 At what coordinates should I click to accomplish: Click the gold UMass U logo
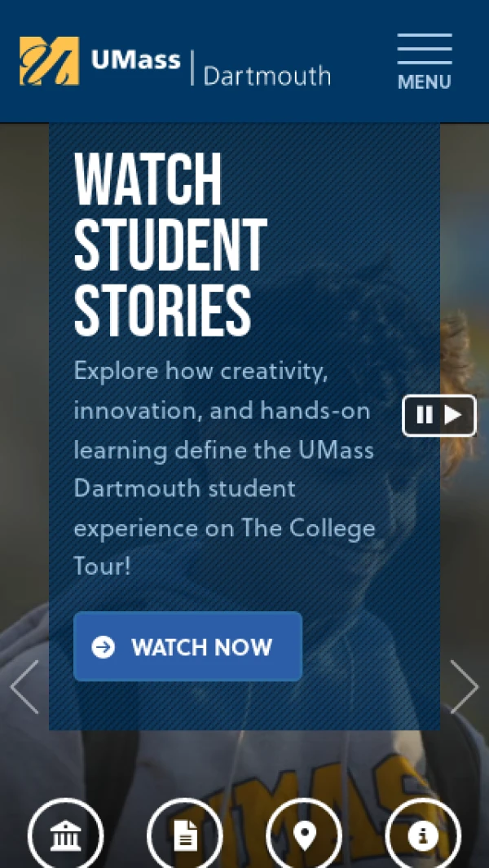(x=49, y=61)
